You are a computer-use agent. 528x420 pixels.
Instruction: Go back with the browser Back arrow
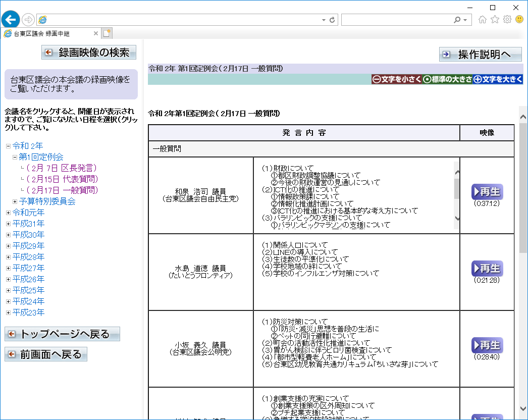click(11, 20)
